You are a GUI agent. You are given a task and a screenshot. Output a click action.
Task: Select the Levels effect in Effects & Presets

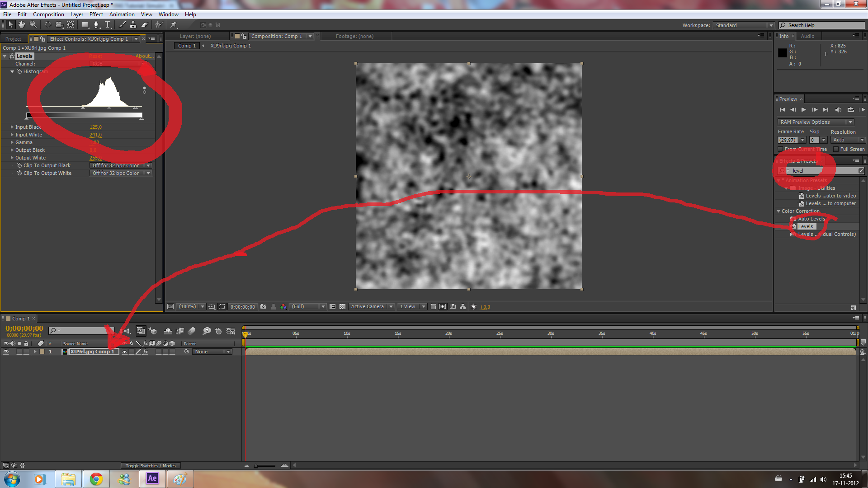click(805, 226)
